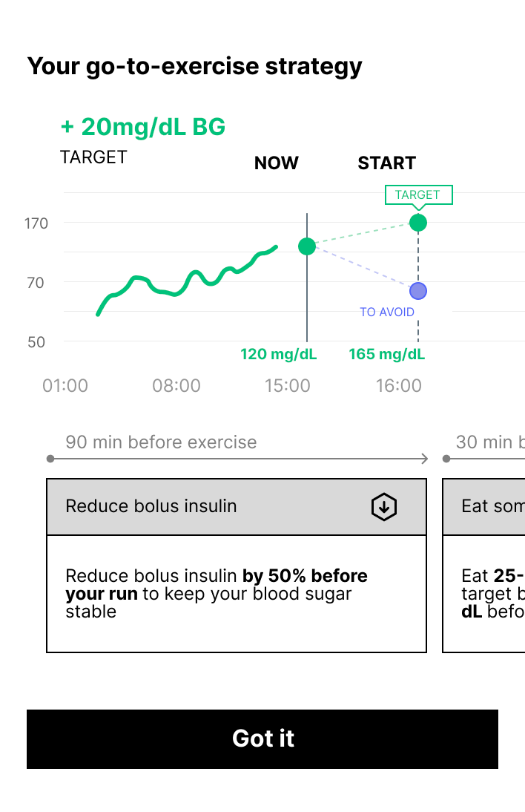The image size is (525, 812).
Task: Click the purple TO AVOID dot
Action: (x=418, y=291)
